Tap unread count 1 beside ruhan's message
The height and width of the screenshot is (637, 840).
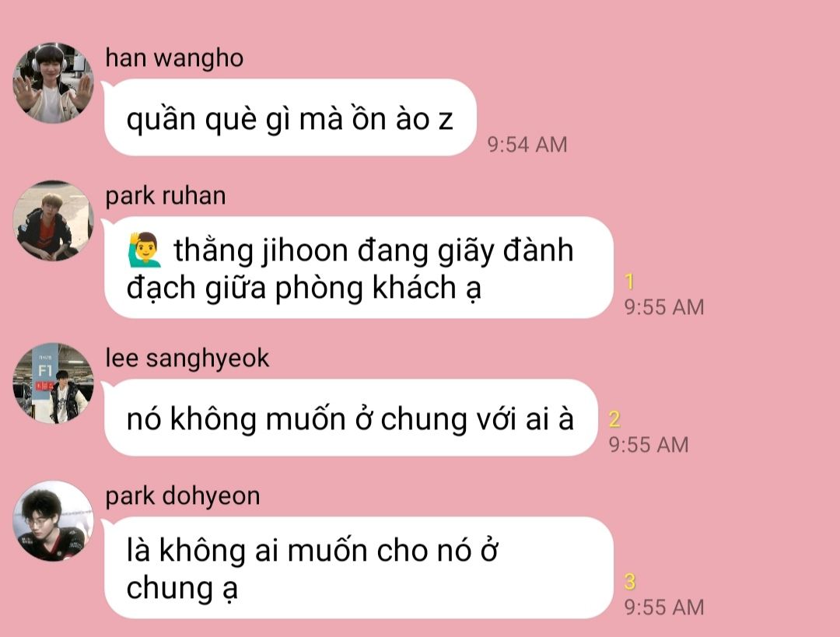629,282
